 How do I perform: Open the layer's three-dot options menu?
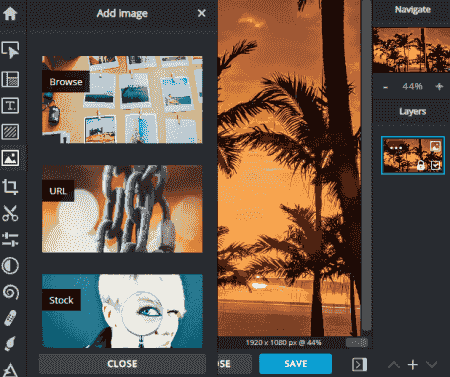396,148
